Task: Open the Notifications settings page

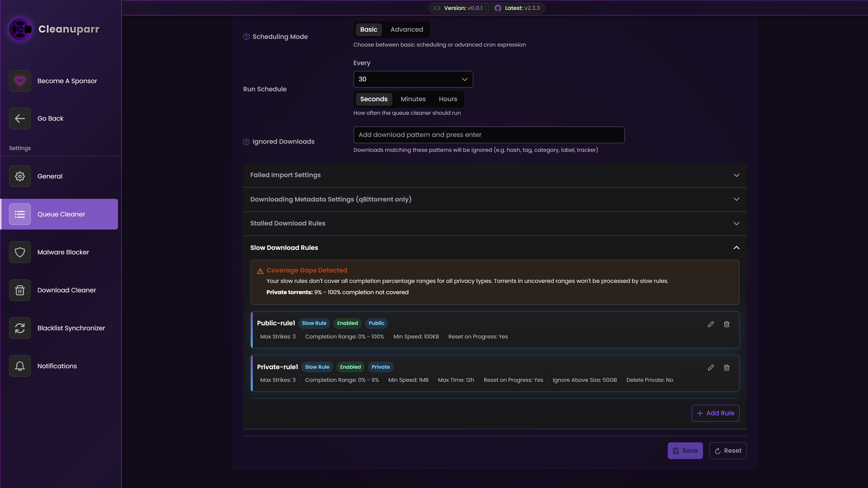Action: click(x=57, y=366)
